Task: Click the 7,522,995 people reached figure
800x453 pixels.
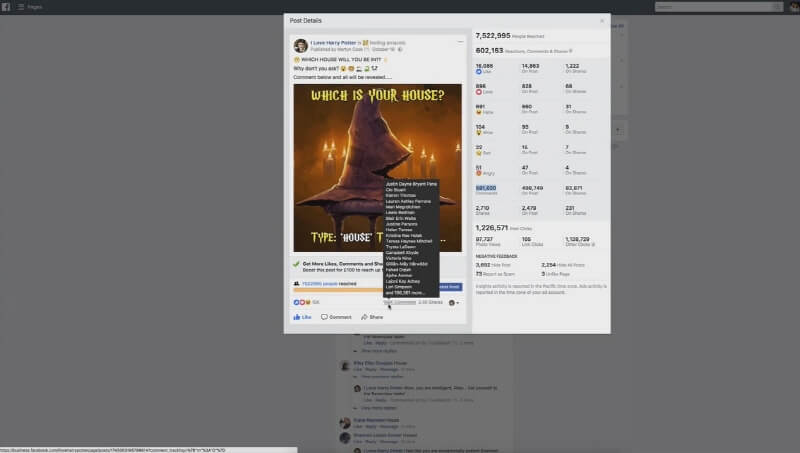Action: [493, 36]
